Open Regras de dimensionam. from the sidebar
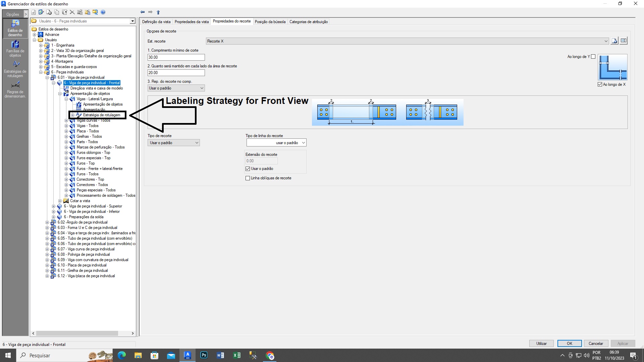644x362 pixels. [15, 89]
